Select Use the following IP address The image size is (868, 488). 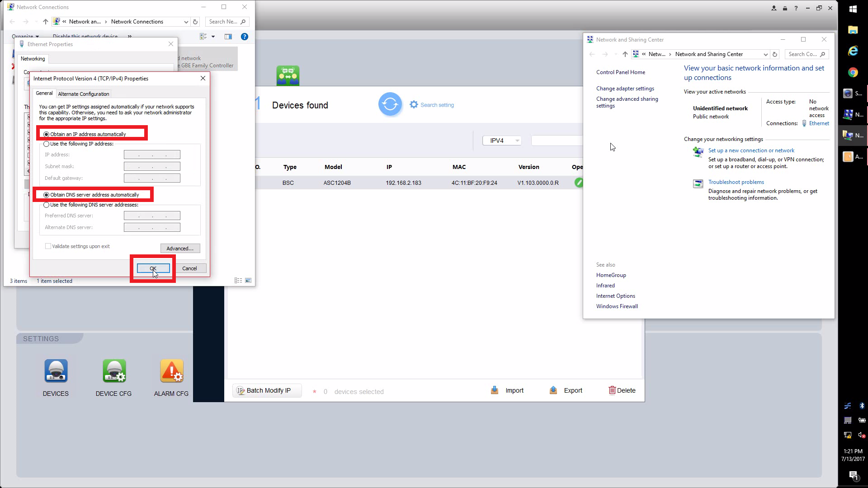tap(47, 144)
